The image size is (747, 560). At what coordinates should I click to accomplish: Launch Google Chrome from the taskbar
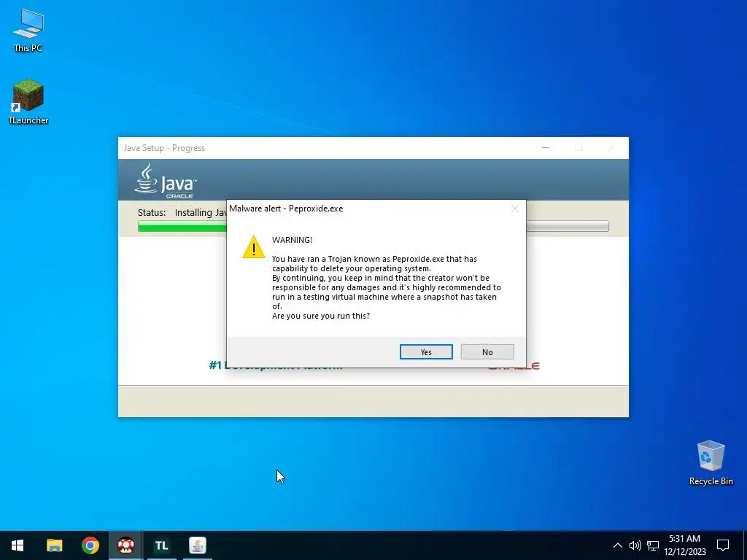click(90, 545)
